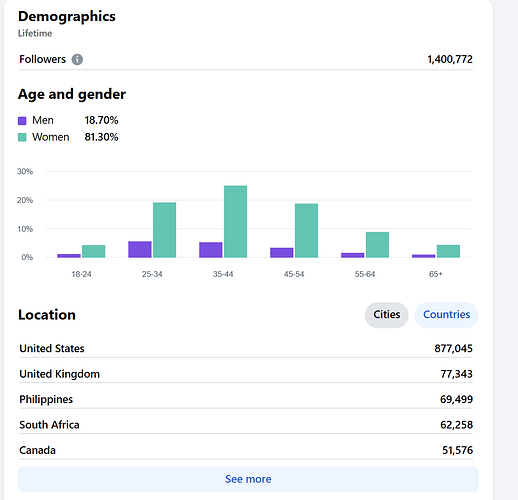The height and width of the screenshot is (500, 518).
Task: Click the Women bar for 25-34
Action: (165, 230)
